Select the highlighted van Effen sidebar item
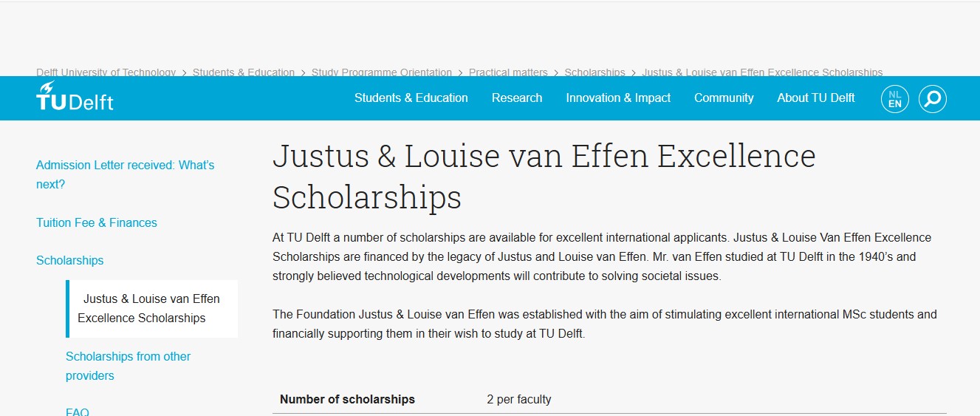980x416 pixels. coord(148,308)
